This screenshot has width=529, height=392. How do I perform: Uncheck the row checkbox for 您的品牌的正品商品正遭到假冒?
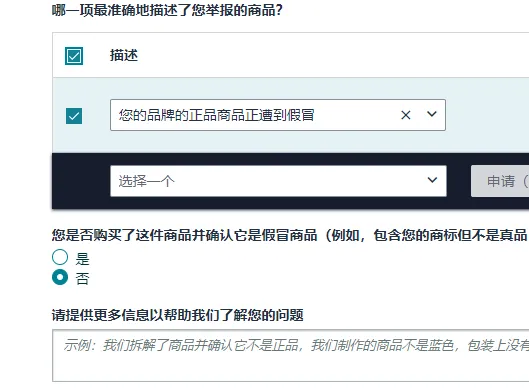point(74,116)
